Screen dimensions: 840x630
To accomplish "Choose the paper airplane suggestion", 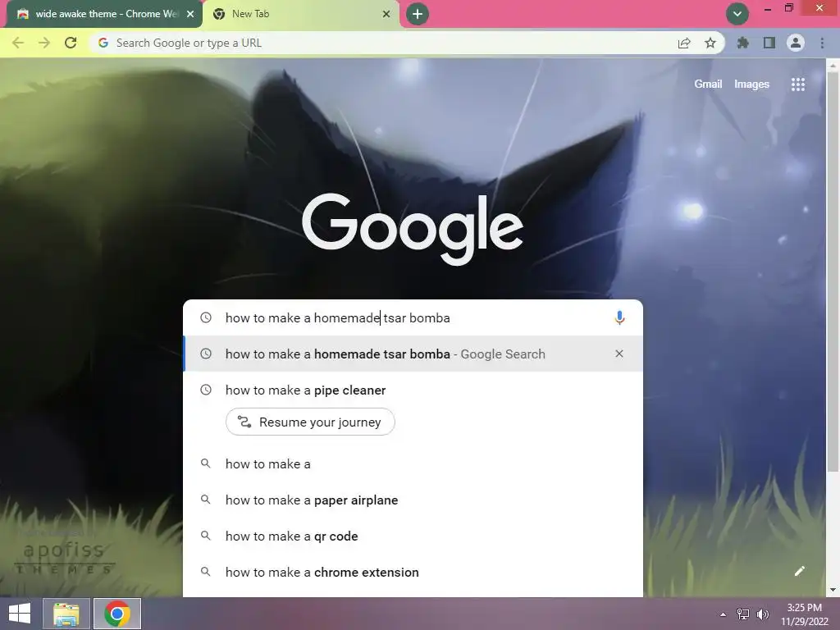I will 413,500.
